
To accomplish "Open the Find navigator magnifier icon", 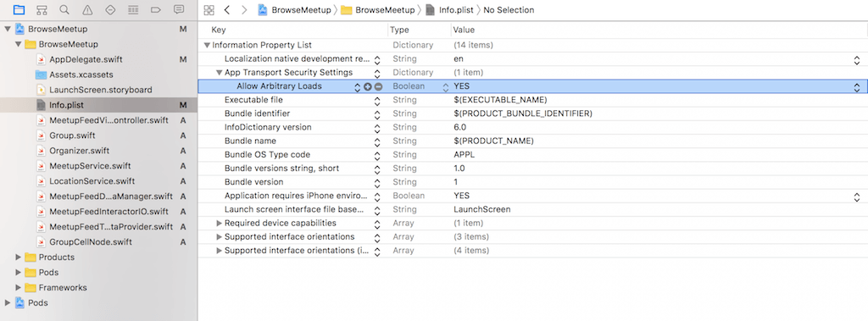I will pos(64,9).
